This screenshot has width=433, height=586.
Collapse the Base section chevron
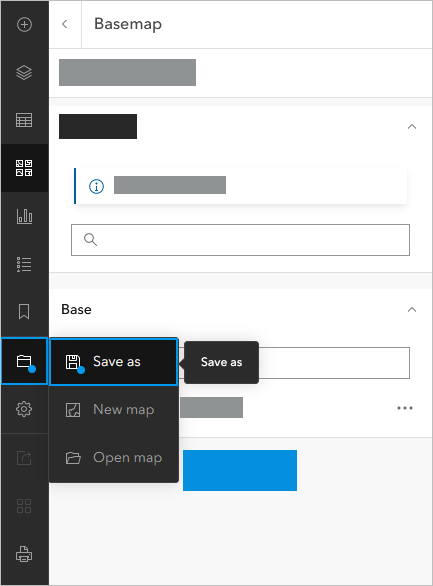click(x=412, y=309)
